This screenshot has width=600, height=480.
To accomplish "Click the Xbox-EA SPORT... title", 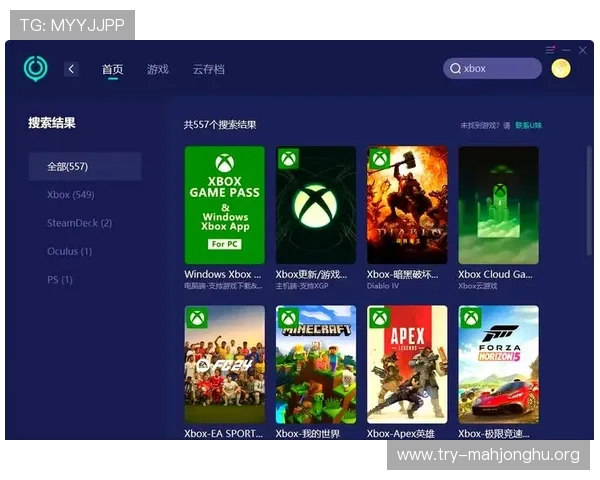I will [x=223, y=434].
